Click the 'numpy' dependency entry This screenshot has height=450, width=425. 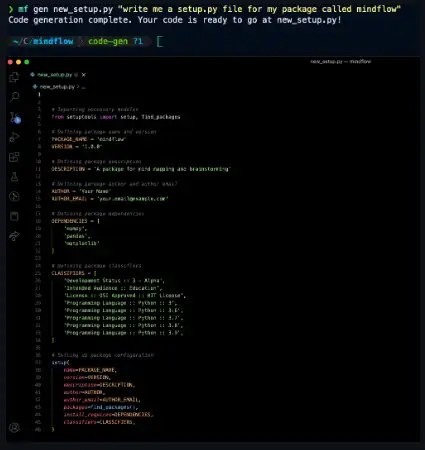pos(76,228)
